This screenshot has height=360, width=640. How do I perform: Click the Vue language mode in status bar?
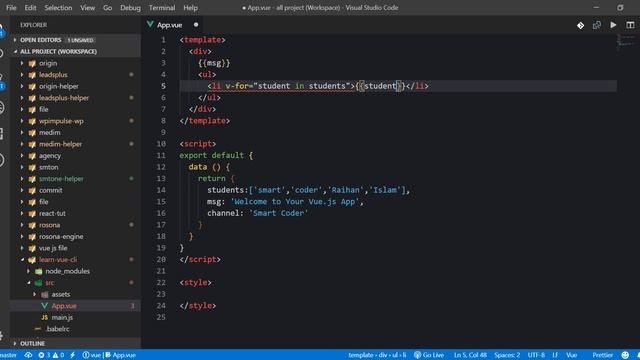click(x=571, y=355)
